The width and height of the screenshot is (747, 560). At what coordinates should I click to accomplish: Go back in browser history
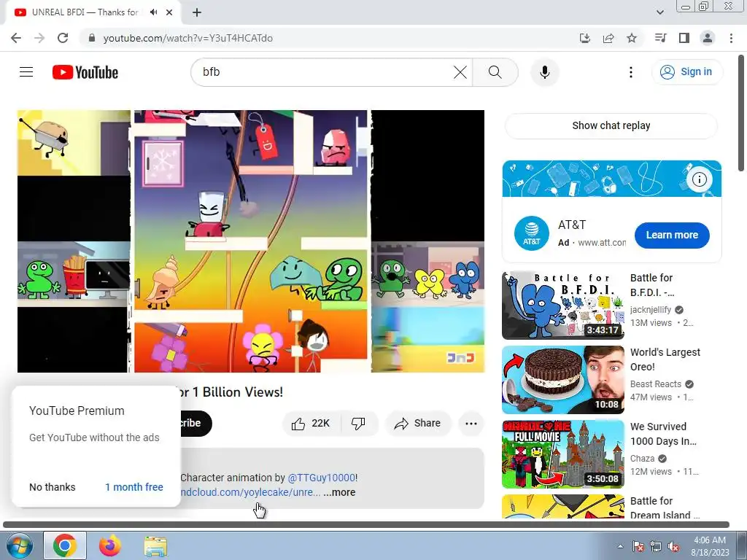(16, 38)
